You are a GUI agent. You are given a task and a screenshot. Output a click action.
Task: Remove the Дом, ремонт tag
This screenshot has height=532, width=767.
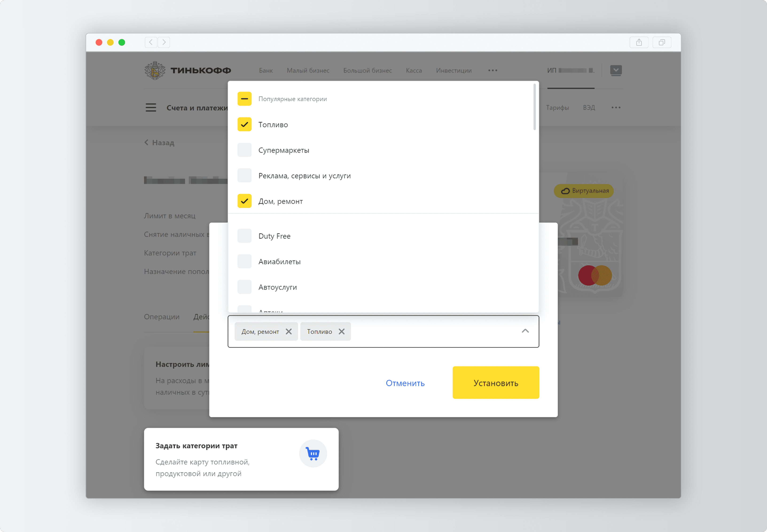(289, 331)
